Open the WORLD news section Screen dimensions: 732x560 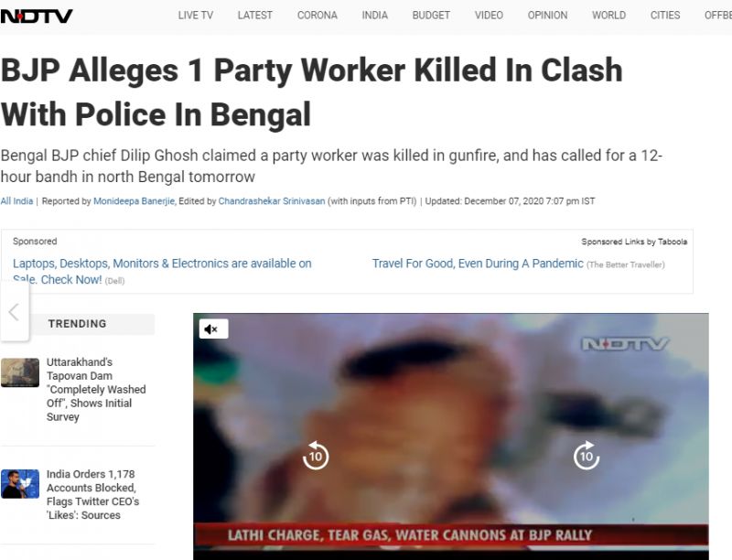pyautogui.click(x=608, y=16)
